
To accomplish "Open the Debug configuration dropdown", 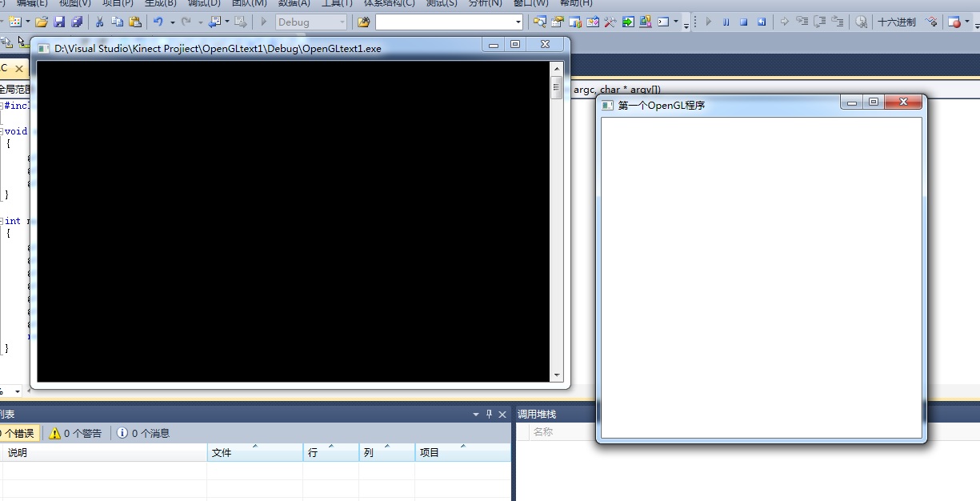I will coord(312,22).
